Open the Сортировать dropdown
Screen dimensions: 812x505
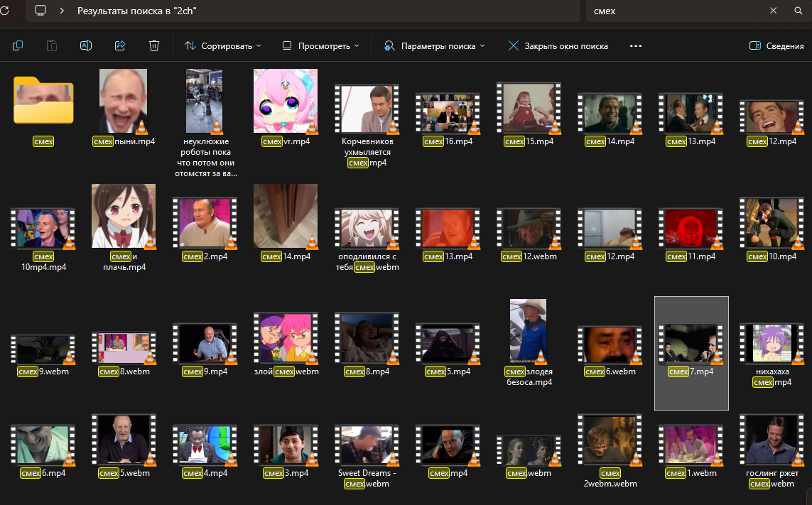tap(222, 45)
